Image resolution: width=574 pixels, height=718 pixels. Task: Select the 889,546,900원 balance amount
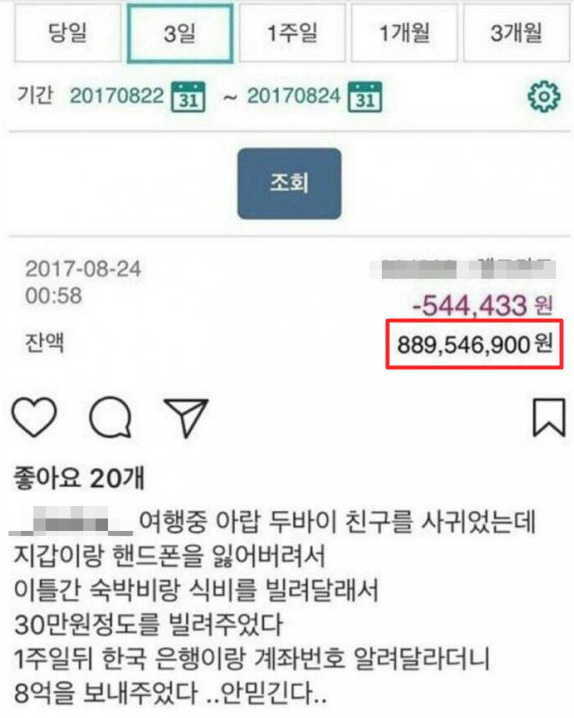click(475, 344)
